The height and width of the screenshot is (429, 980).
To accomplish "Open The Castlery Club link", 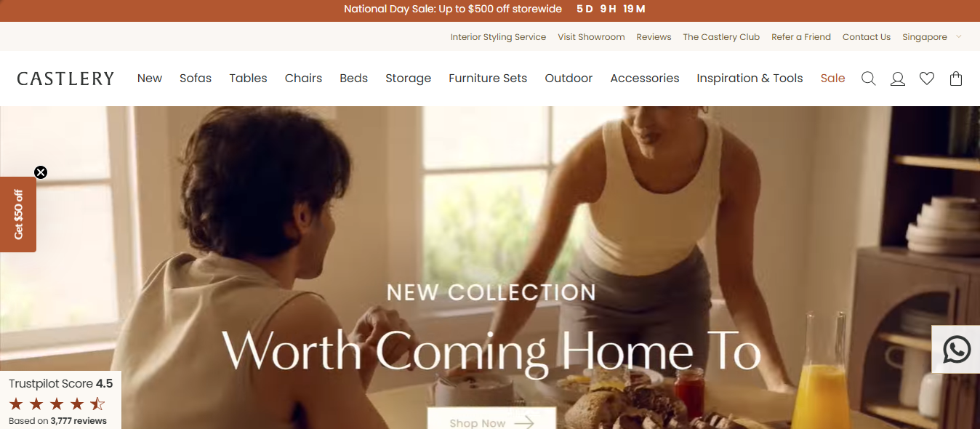I will click(721, 37).
